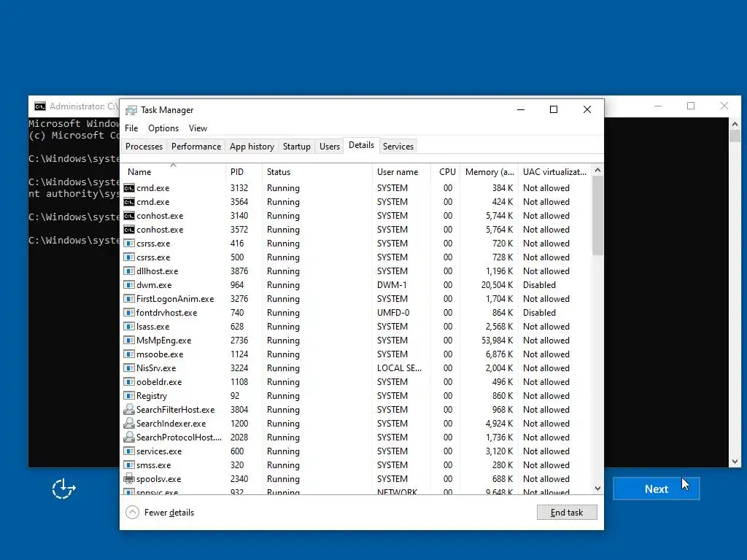The width and height of the screenshot is (747, 560).
Task: Click the Command Prompt scroll down arrow
Action: 735,461
